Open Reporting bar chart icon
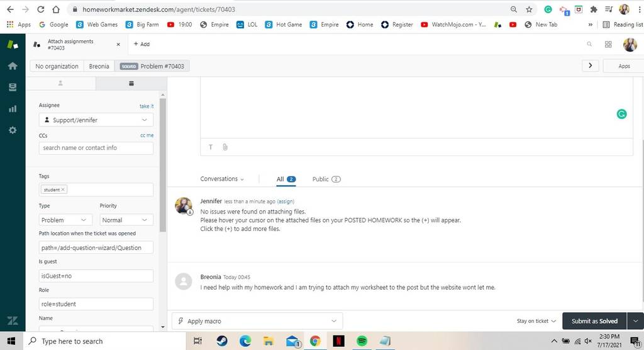This screenshot has height=350, width=644. pyautogui.click(x=13, y=108)
